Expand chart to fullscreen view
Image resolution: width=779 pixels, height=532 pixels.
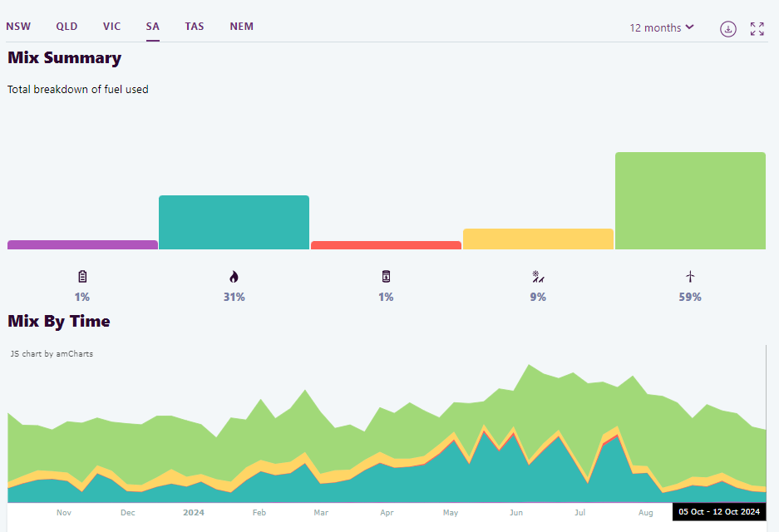(757, 29)
